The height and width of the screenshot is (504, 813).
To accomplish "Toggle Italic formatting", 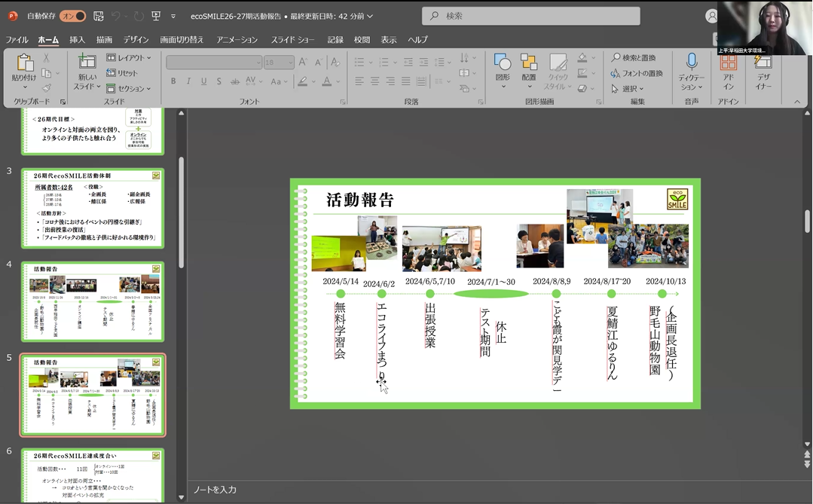I will point(188,81).
